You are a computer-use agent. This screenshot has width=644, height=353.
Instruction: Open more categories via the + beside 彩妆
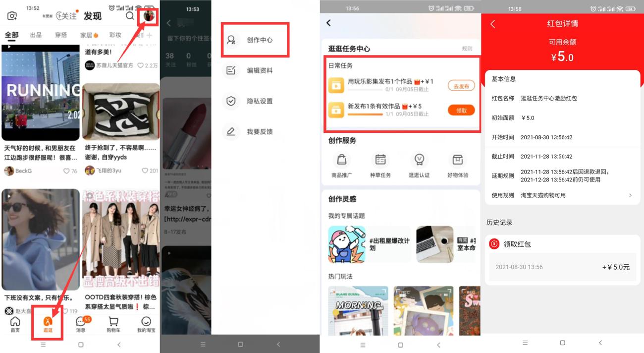pos(151,36)
